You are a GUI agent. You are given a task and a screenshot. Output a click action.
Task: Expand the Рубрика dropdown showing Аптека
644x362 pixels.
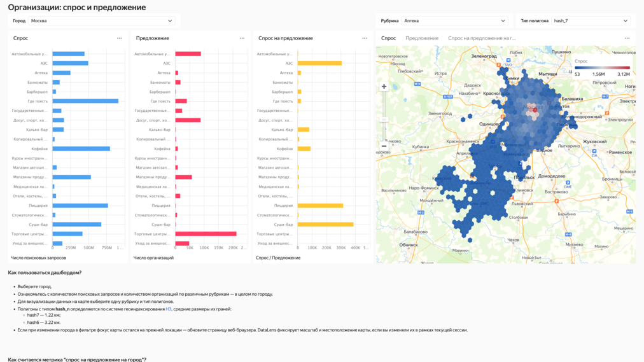(454, 21)
